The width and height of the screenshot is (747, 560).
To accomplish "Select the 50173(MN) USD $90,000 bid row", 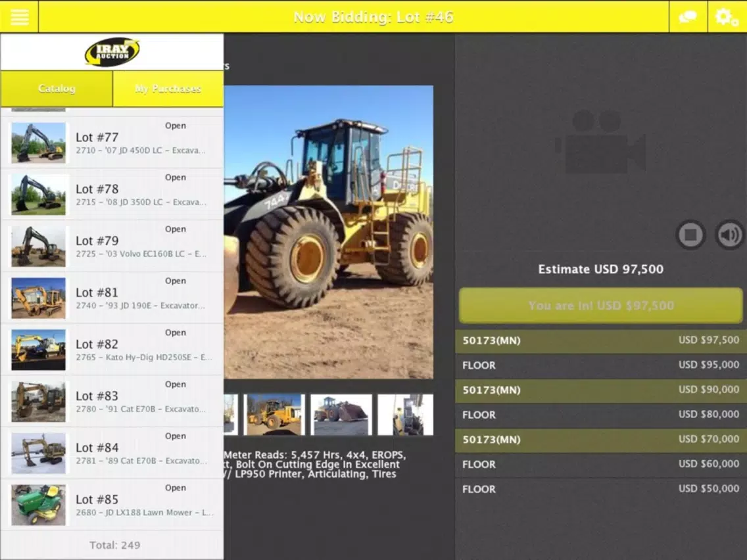I will (601, 390).
